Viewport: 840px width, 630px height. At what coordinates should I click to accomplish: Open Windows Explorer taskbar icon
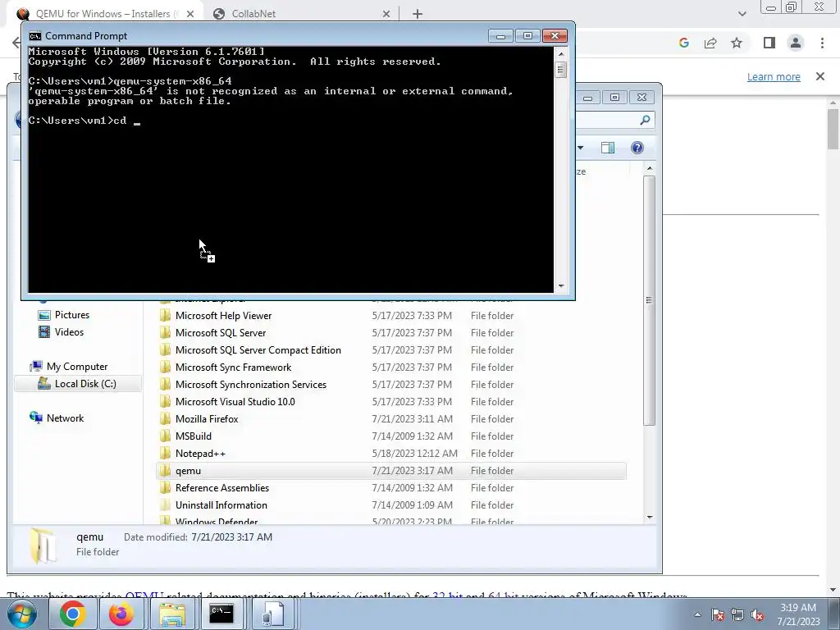[172, 614]
